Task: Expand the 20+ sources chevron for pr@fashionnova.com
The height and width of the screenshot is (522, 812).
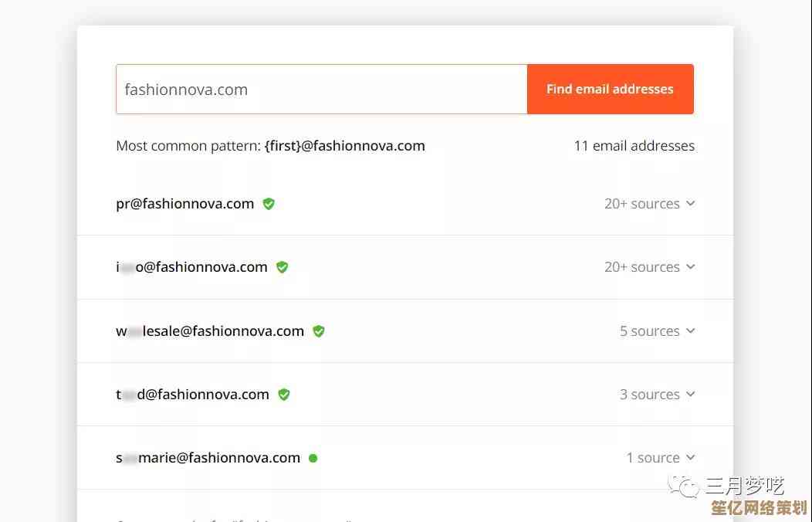Action: (690, 204)
